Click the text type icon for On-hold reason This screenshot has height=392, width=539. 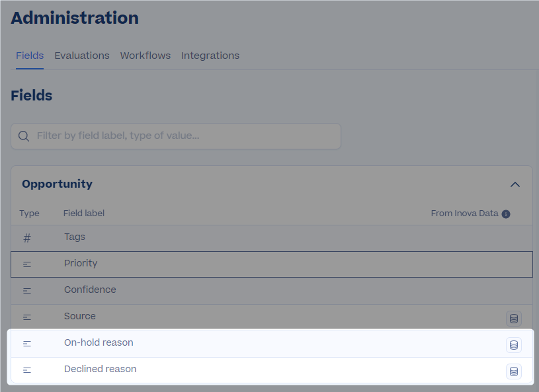27,344
